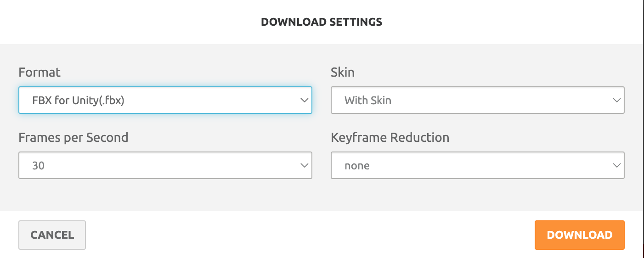The width and height of the screenshot is (644, 258).
Task: Click the 'With Skin' selected value
Action: click(368, 101)
